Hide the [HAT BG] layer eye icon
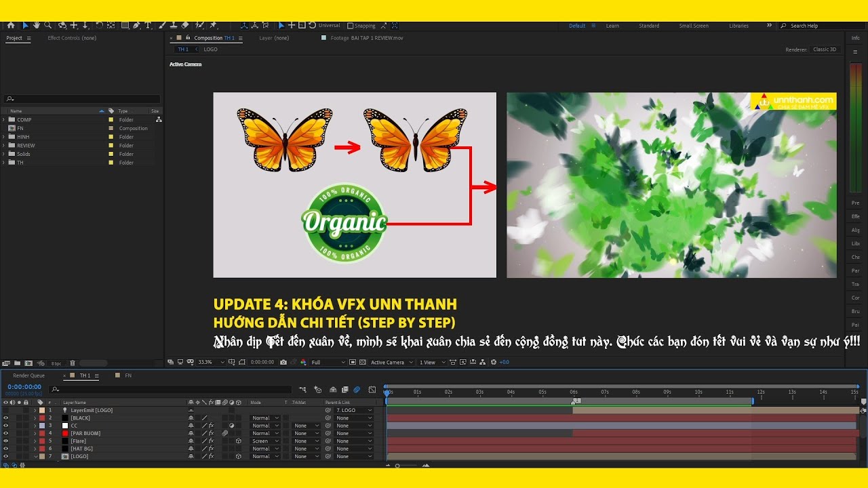This screenshot has width=868, height=488. coord(5,449)
